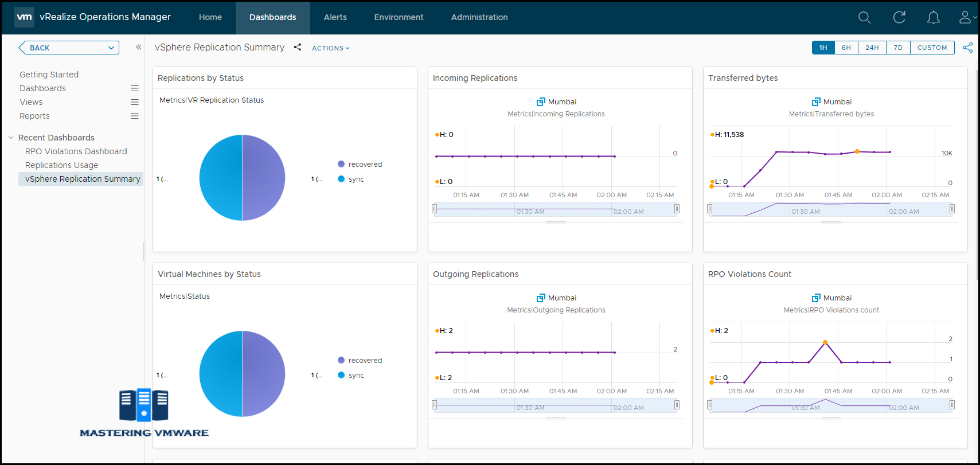Click share icon next to dashboard title
Image resolution: width=980 pixels, height=465 pixels.
[298, 47]
